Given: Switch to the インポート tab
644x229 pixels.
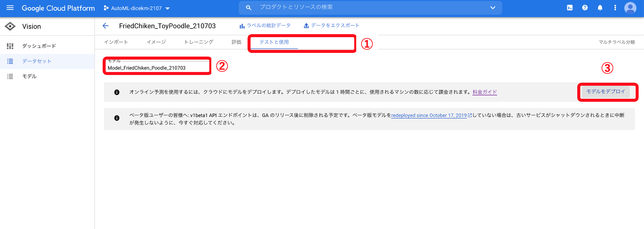Looking at the screenshot, I should (116, 42).
